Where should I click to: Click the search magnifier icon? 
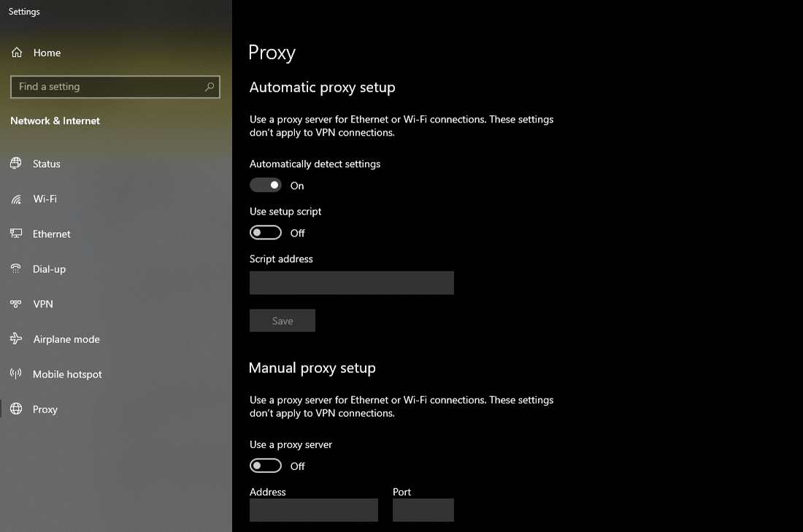[210, 87]
